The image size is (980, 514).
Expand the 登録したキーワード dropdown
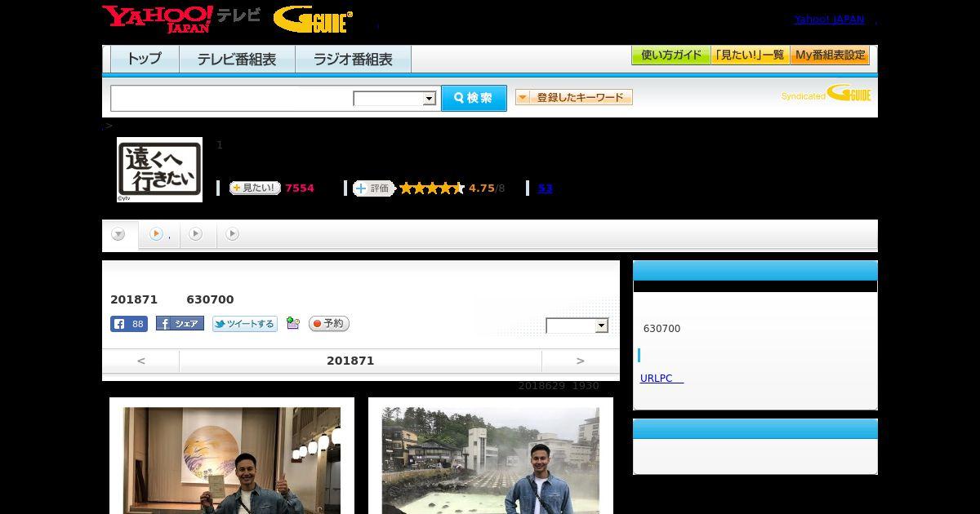(574, 97)
